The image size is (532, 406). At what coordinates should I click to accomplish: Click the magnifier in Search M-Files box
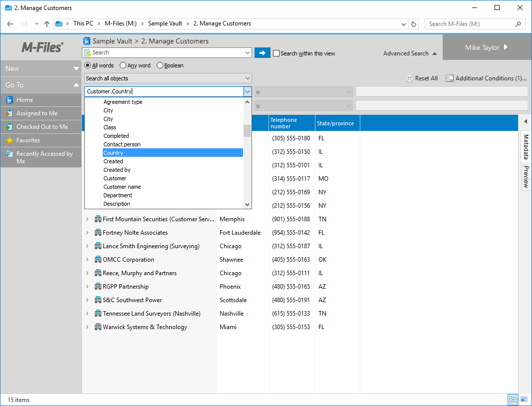[518, 24]
